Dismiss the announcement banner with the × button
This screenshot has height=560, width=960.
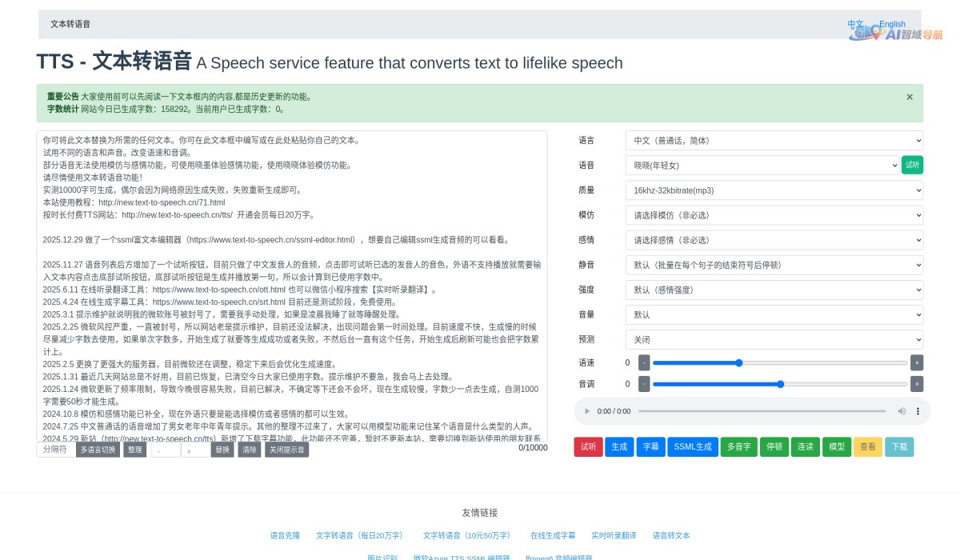coord(909,97)
